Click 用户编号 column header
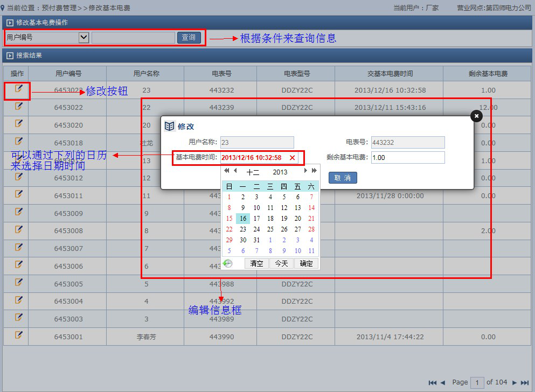Screen dimensions: 535x392 (x=68, y=74)
